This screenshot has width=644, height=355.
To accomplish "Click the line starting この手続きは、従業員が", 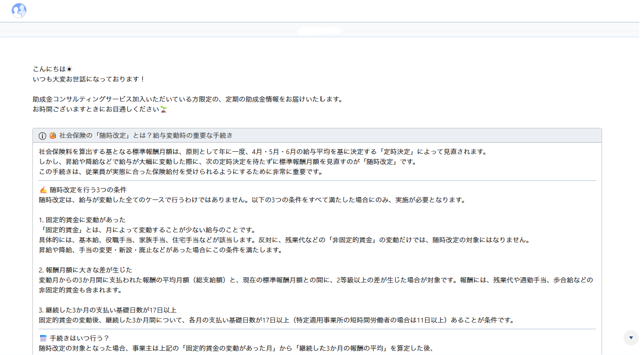I will (181, 172).
